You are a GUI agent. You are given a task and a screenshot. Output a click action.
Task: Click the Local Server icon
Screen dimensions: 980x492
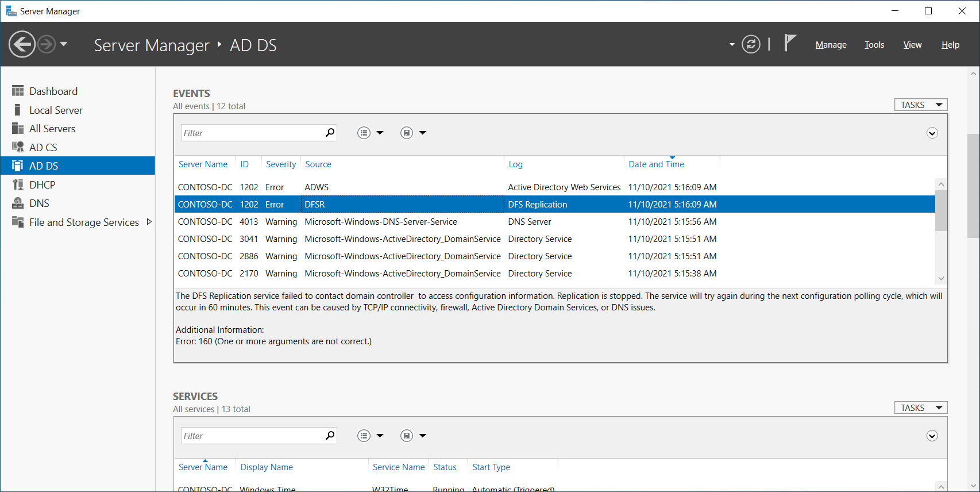pos(18,110)
